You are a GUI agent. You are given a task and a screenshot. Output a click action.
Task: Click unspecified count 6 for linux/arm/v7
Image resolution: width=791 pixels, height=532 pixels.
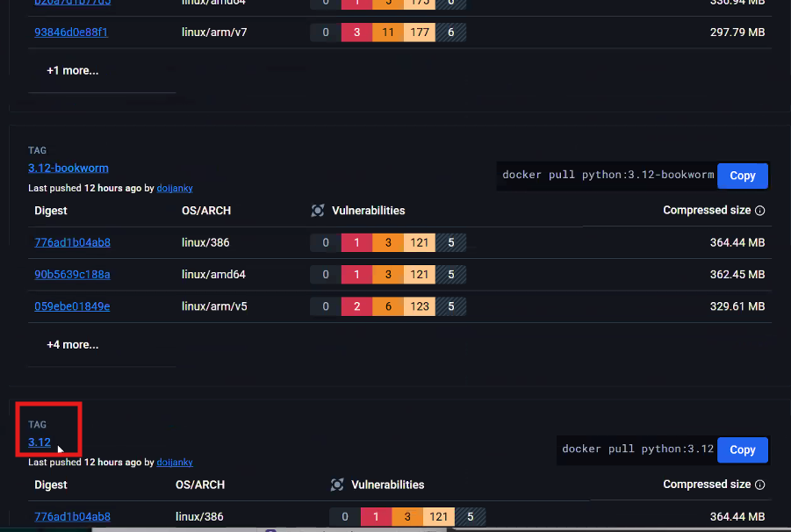point(451,32)
